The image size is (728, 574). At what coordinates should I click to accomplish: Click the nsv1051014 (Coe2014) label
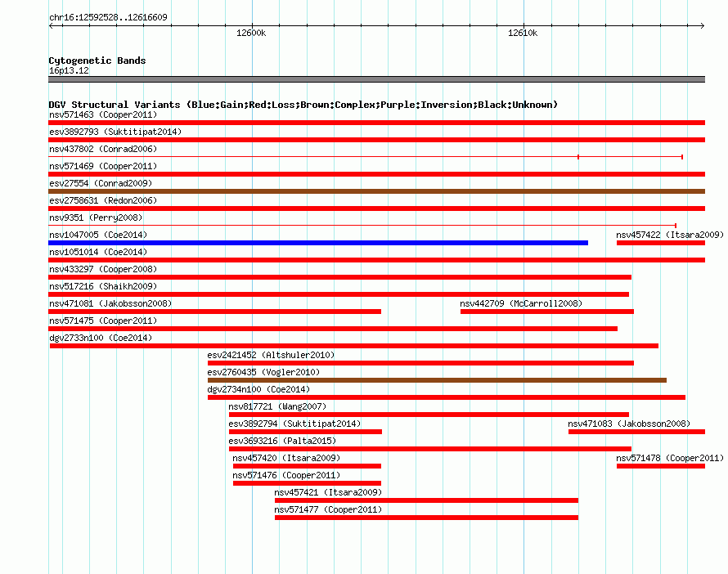pyautogui.click(x=98, y=252)
